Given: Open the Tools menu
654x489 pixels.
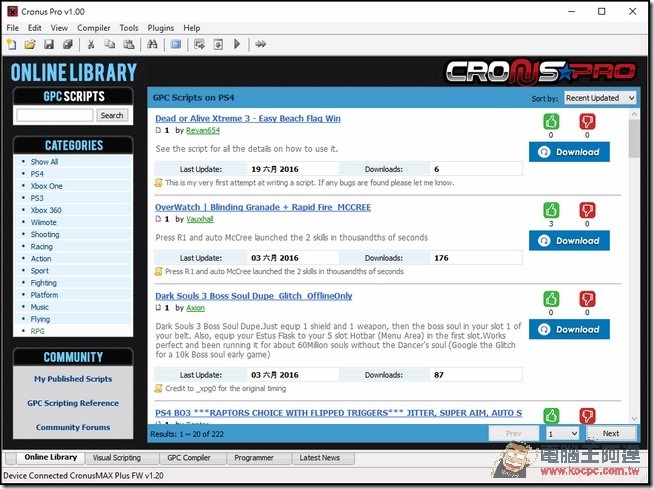Looking at the screenshot, I should click(x=129, y=28).
